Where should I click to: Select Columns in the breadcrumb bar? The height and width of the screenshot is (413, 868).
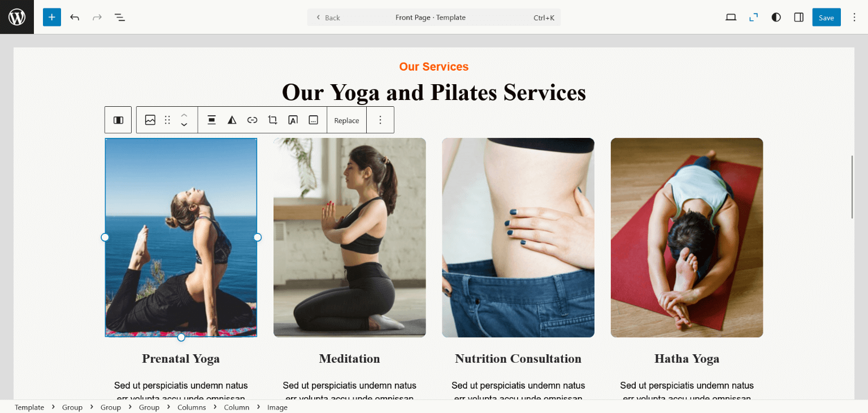[192, 407]
